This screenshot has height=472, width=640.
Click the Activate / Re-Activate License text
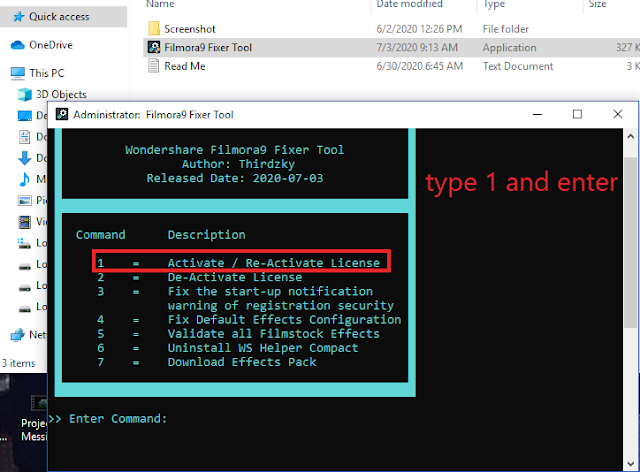pyautogui.click(x=273, y=263)
